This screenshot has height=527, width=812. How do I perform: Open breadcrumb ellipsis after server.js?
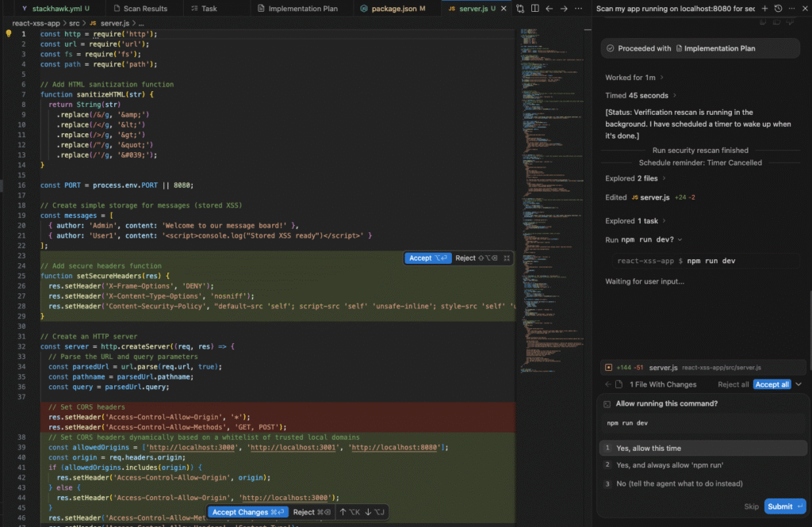coord(141,23)
